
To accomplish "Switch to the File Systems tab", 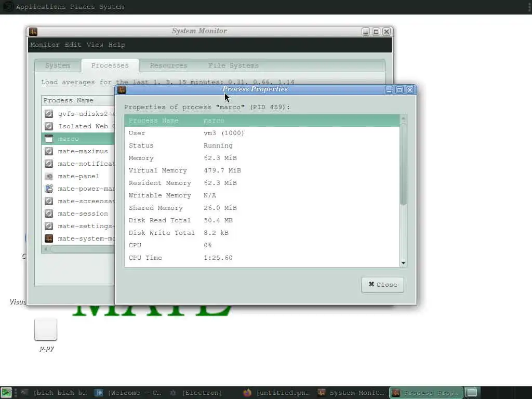I will point(233,65).
